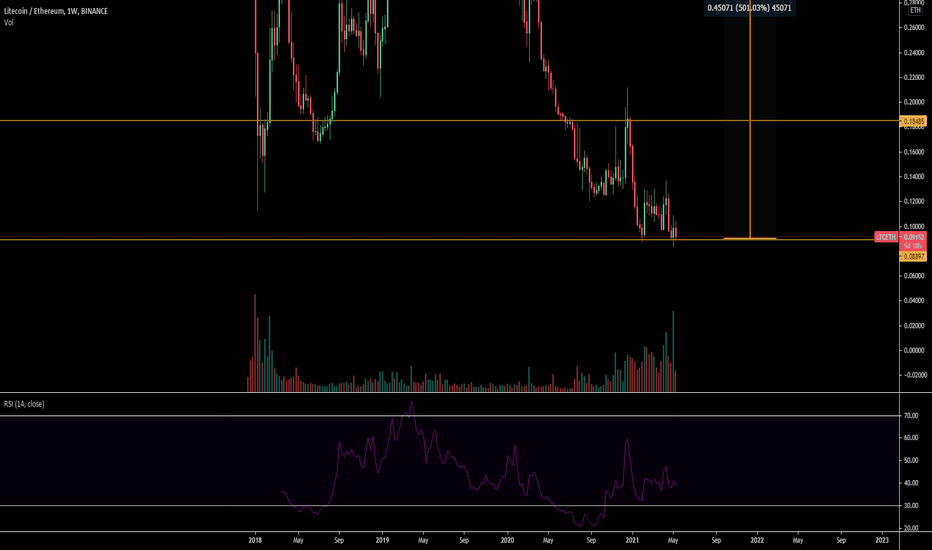Click the 0.12000 price axis value
The width and height of the screenshot is (932, 550).
point(914,202)
